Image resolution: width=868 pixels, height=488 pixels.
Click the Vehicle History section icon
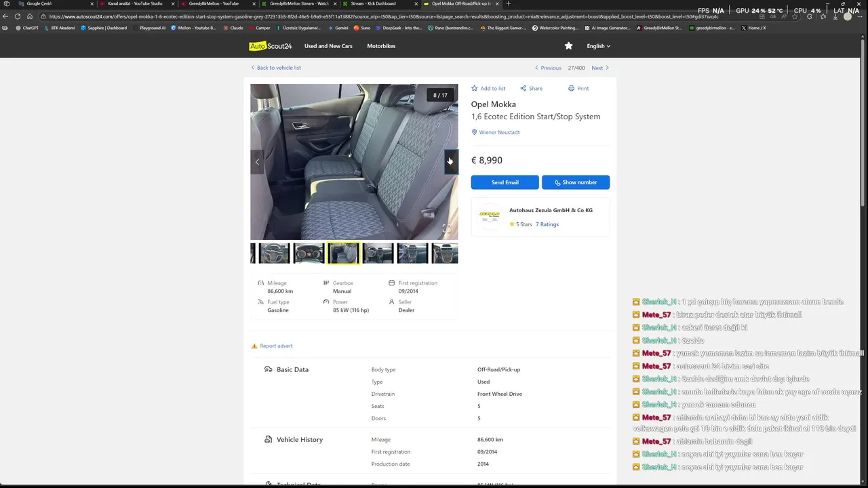click(269, 439)
